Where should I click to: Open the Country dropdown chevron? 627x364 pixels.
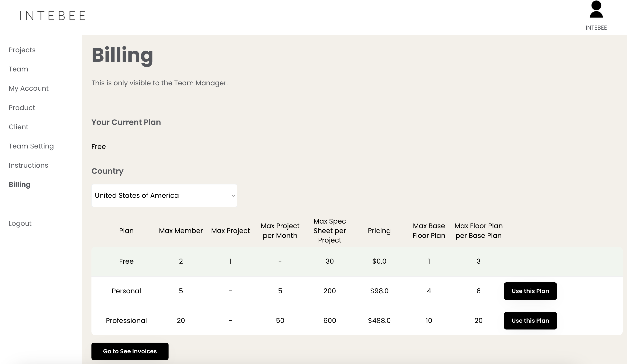233,196
